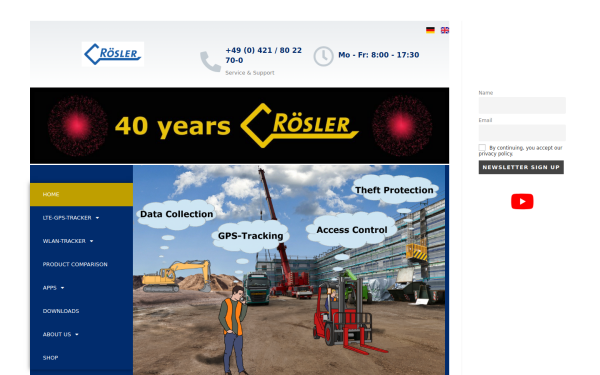
Task: Click the Access Control cloud label
Action: tap(352, 230)
